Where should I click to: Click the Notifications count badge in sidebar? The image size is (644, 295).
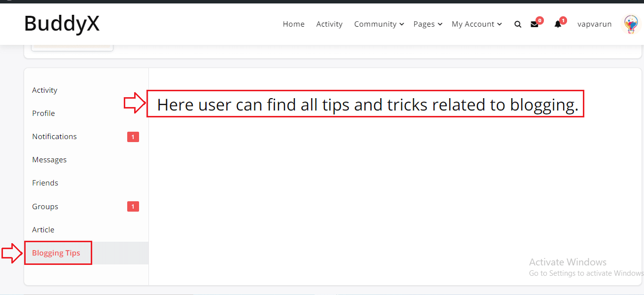pos(133,137)
